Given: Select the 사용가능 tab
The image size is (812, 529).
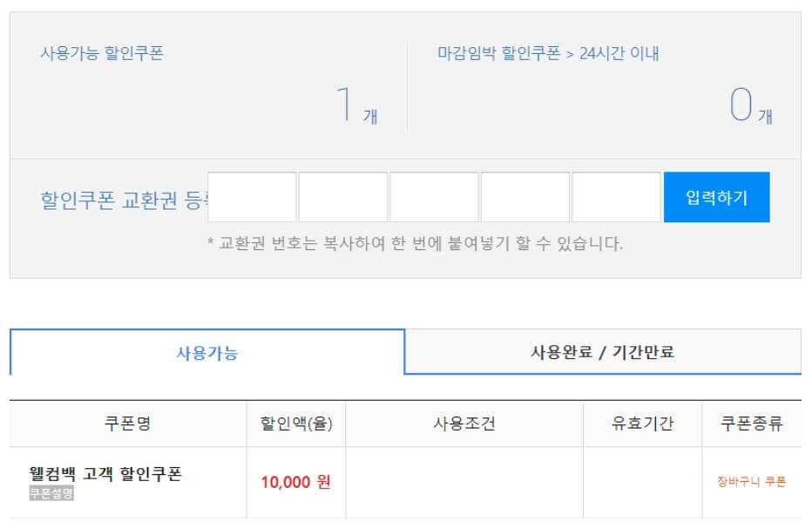Looking at the screenshot, I should click(x=205, y=351).
